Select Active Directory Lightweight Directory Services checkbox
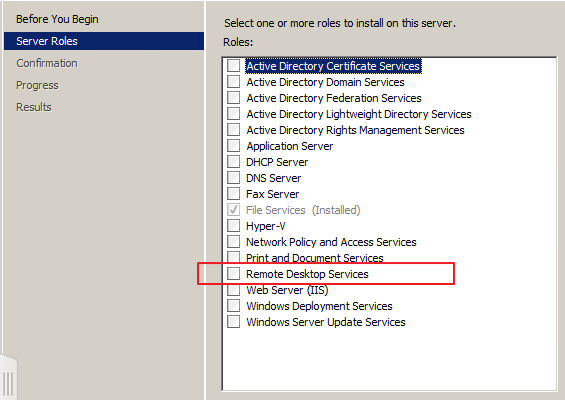This screenshot has height=400, width=565. 233,114
